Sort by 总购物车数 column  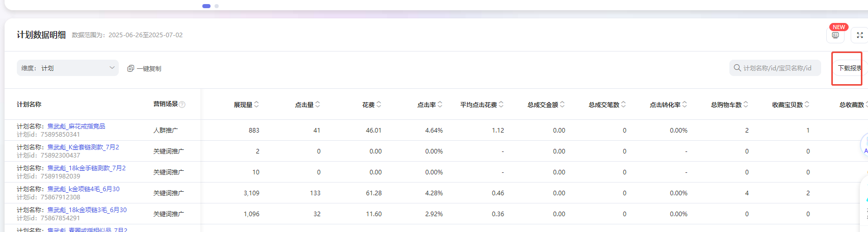pos(746,105)
